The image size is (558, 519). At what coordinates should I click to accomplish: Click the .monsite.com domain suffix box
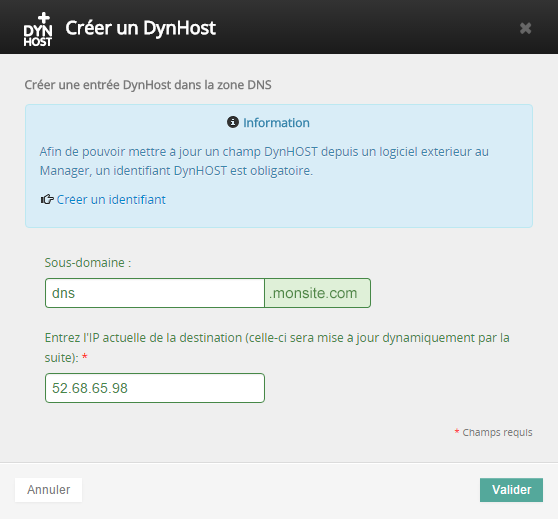pos(317,293)
